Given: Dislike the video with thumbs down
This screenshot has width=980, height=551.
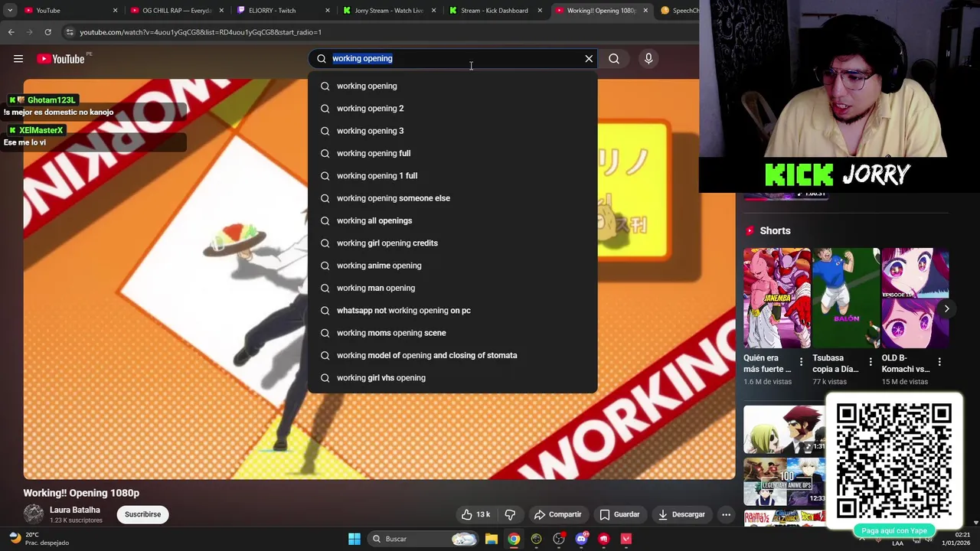Looking at the screenshot, I should (510, 514).
